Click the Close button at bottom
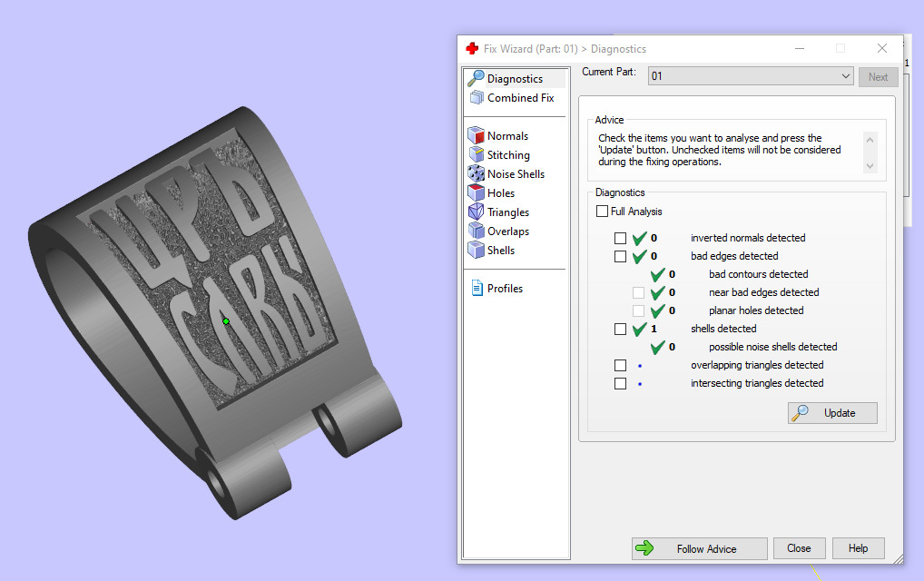Screen dimensions: 924x581 (799, 548)
